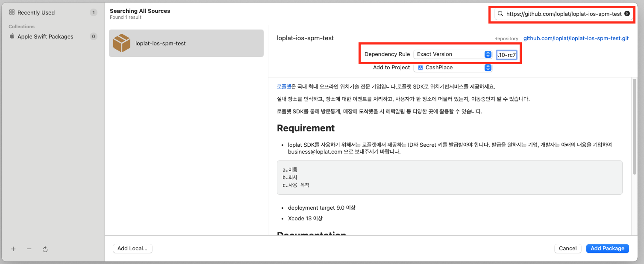Open the github.com/loplat repository link
The width and height of the screenshot is (644, 264).
click(x=576, y=38)
